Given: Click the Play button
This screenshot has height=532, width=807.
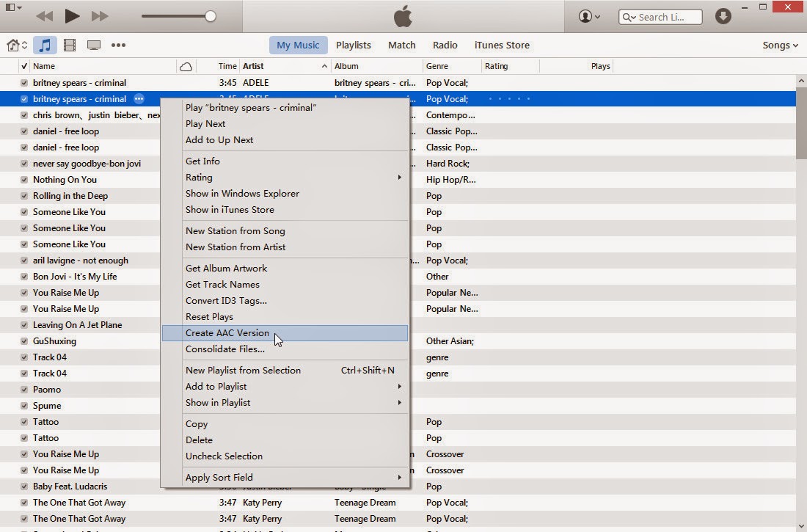Looking at the screenshot, I should tap(72, 16).
